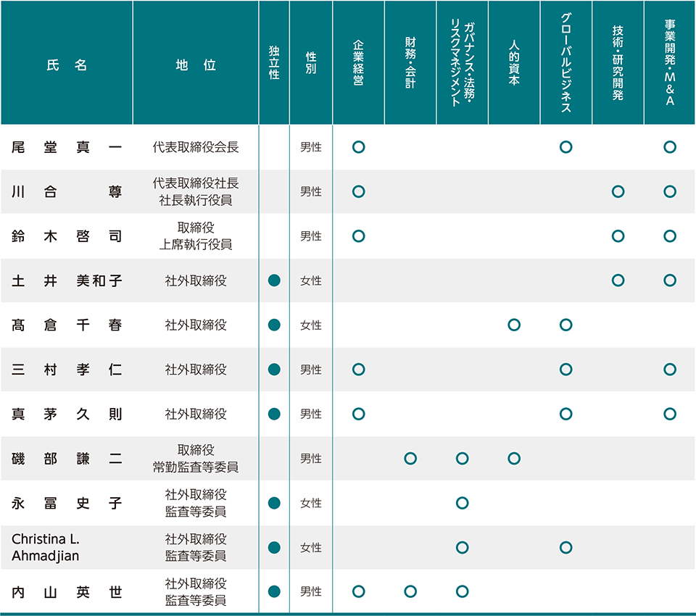
Task: Click 三村孝仁's 企業経営 circle
Action: 359,370
